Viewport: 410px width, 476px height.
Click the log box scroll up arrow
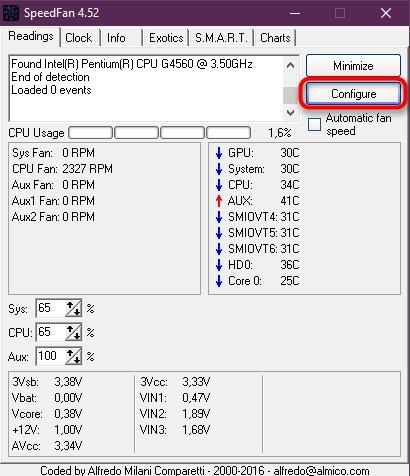(x=290, y=65)
